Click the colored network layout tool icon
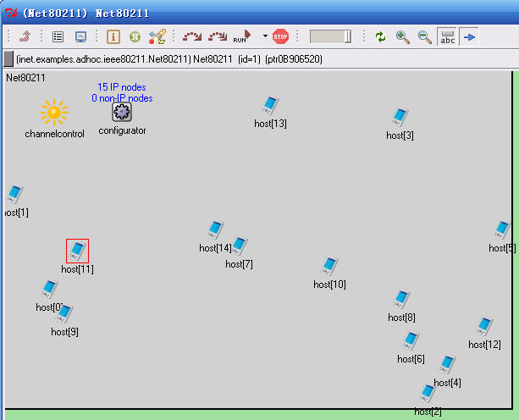 pyautogui.click(x=157, y=36)
